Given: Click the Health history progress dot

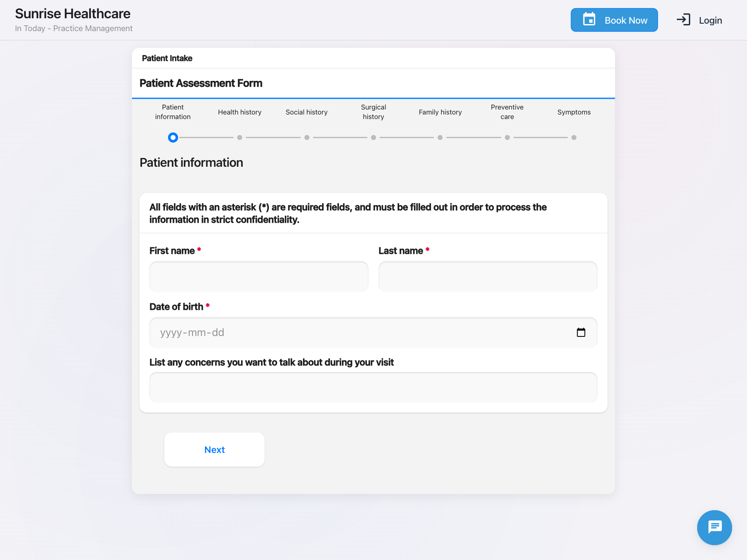Looking at the screenshot, I should pyautogui.click(x=240, y=137).
